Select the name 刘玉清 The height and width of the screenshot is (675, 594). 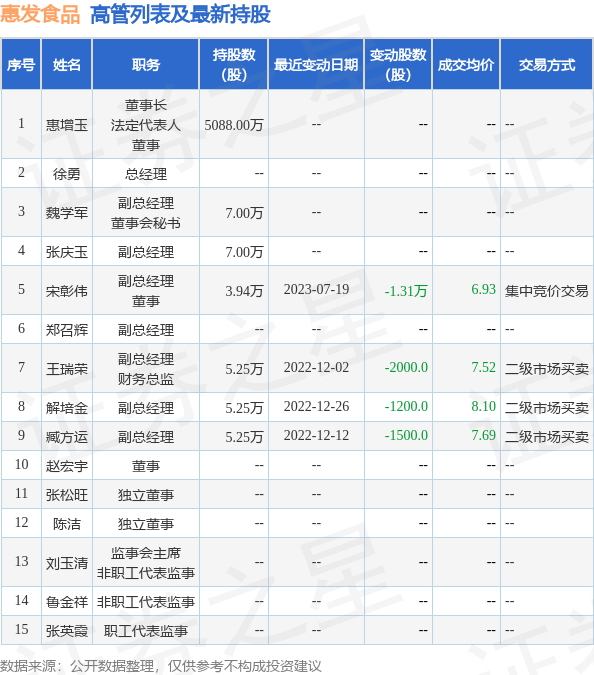67,563
